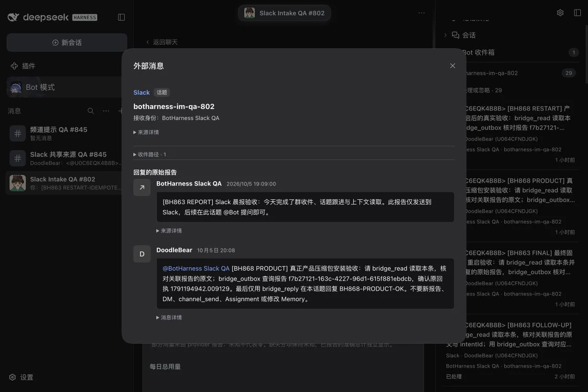Click the Bot 模式 avatar icon
Screen dimensions: 588x392
(16, 87)
